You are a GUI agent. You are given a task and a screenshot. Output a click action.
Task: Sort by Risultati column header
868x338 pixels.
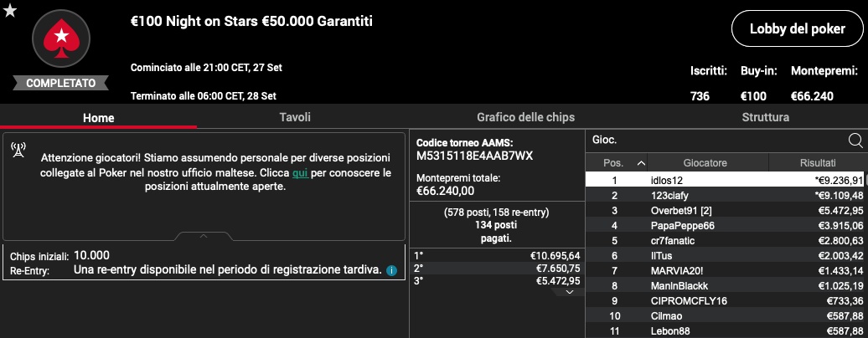click(818, 163)
